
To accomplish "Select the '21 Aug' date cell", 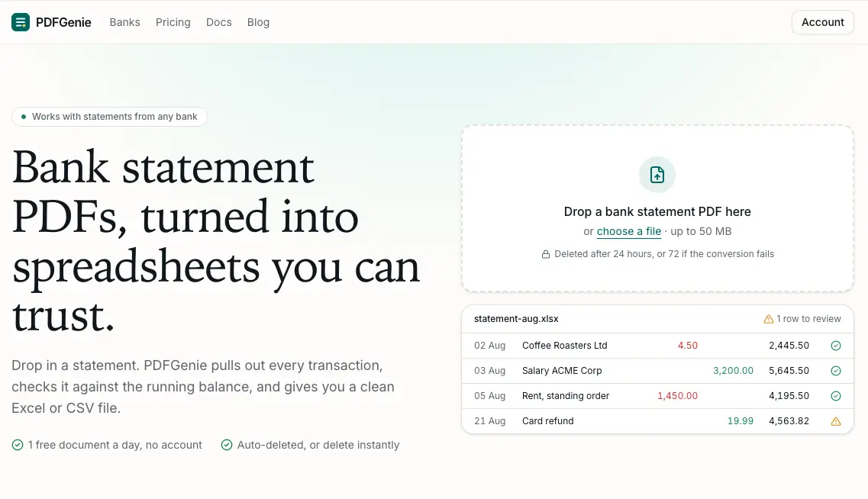I will point(490,421).
